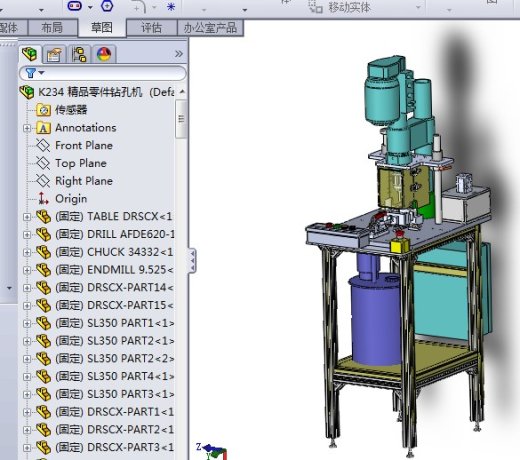520x460 pixels.
Task: Click the filter funnel icon in tree search
Action: pos(31,73)
